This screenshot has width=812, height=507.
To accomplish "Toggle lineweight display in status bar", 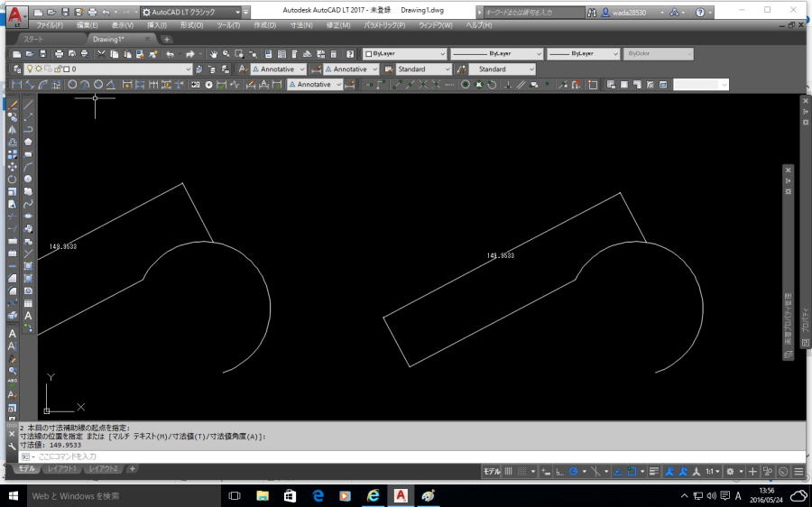I will click(x=654, y=471).
